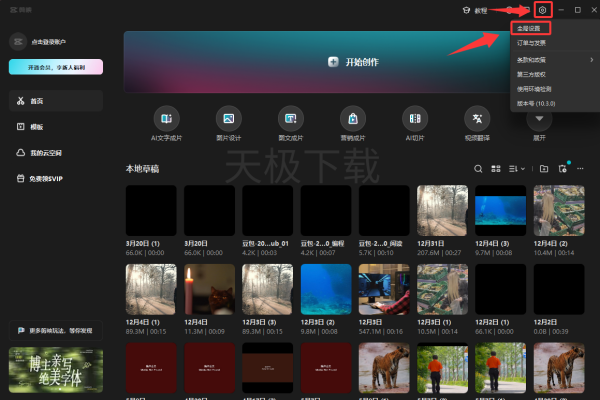
Task: Choose 订单与发票 in the dropdown menu
Action: coord(530,44)
